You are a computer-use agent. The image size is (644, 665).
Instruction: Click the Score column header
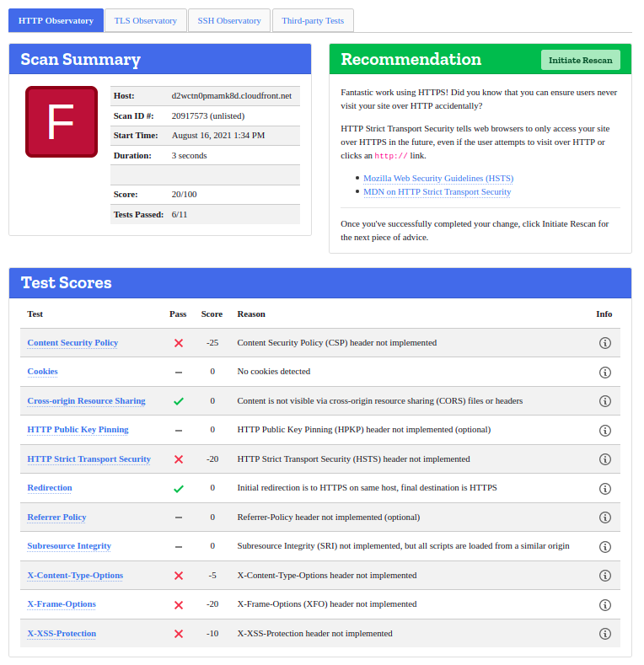point(212,314)
